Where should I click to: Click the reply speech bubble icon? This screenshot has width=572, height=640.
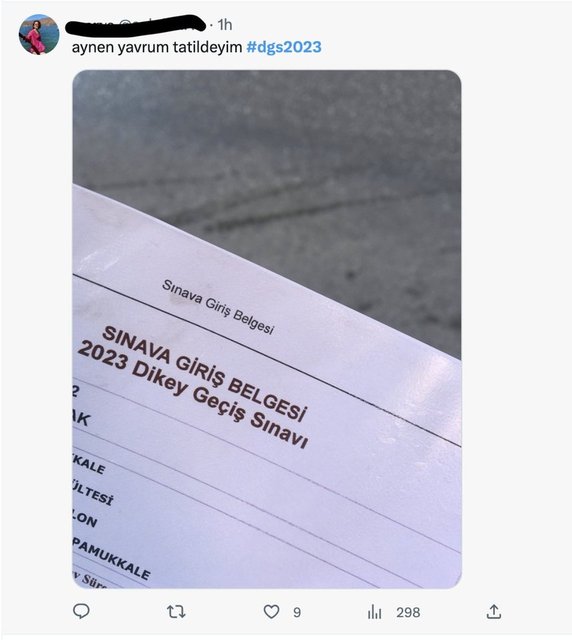pos(81,611)
